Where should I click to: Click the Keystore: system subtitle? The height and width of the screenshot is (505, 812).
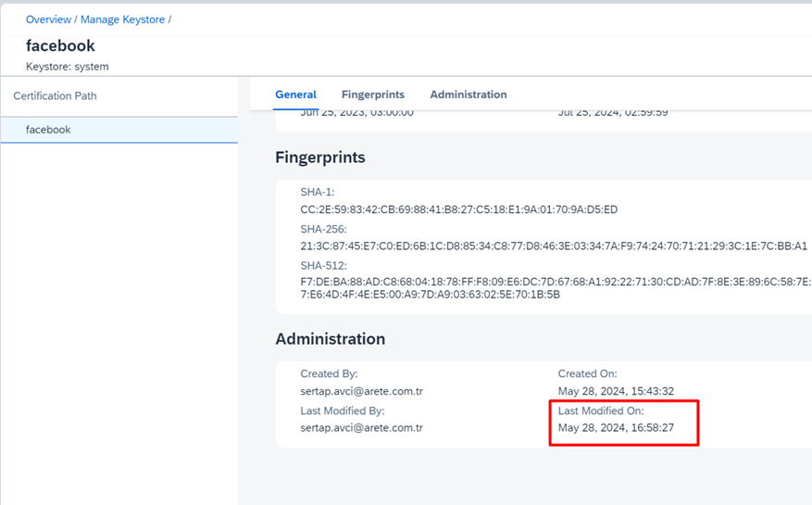pyautogui.click(x=68, y=67)
